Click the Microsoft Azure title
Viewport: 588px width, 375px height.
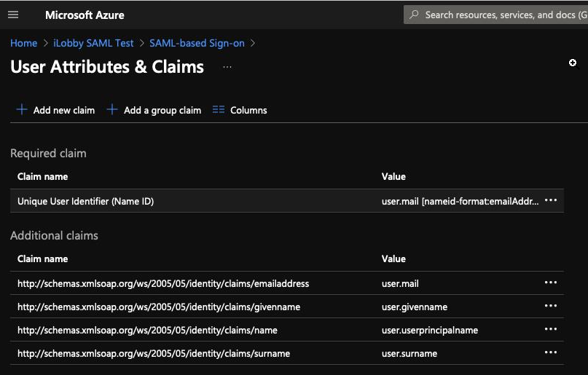[85, 15]
